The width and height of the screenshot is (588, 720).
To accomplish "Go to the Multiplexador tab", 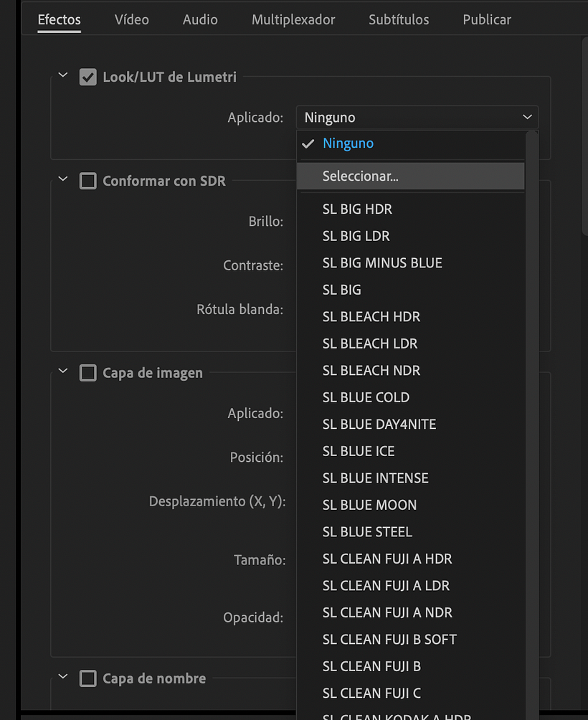I will pos(293,20).
